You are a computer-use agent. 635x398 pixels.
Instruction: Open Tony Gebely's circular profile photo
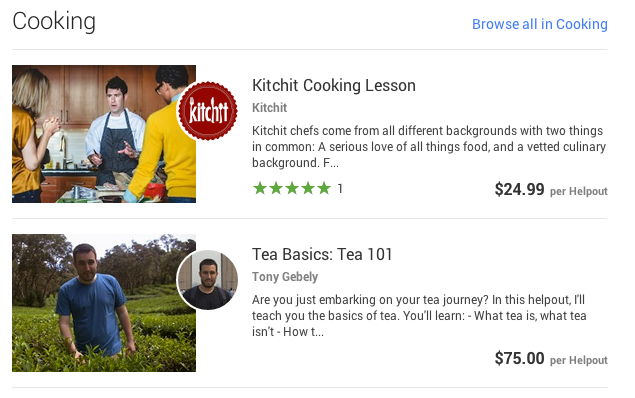[x=208, y=279]
